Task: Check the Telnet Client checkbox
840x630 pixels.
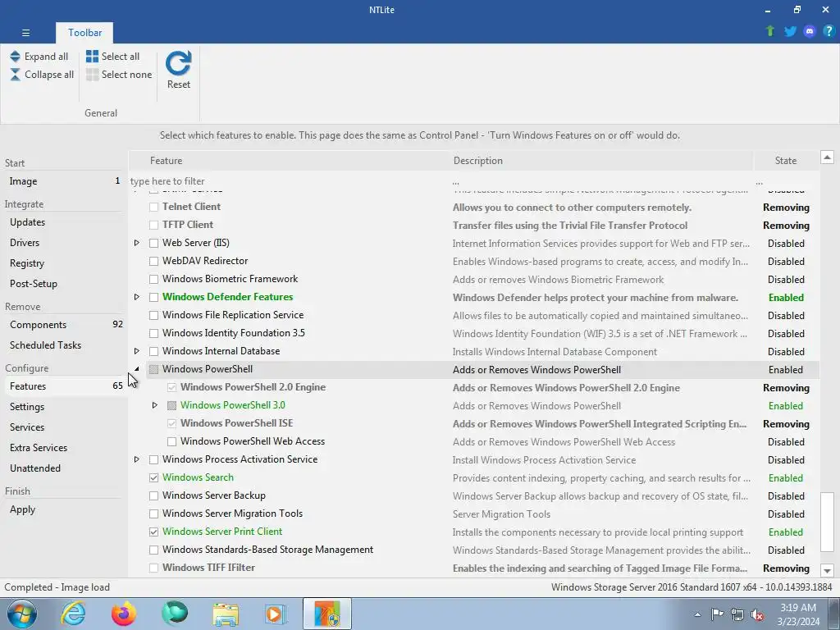Action: [x=153, y=207]
